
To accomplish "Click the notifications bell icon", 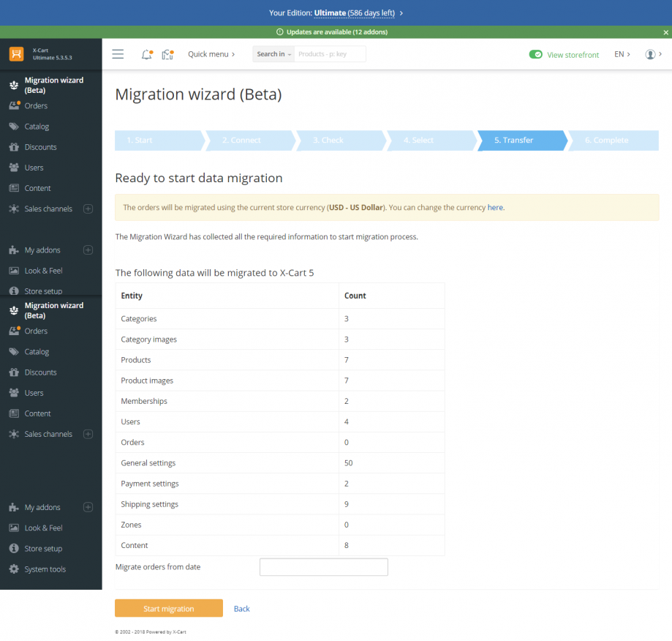I will pyautogui.click(x=146, y=54).
